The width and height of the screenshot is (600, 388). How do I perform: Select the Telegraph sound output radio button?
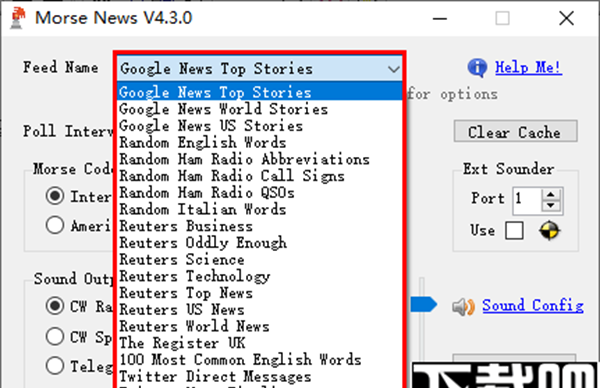pyautogui.click(x=55, y=365)
